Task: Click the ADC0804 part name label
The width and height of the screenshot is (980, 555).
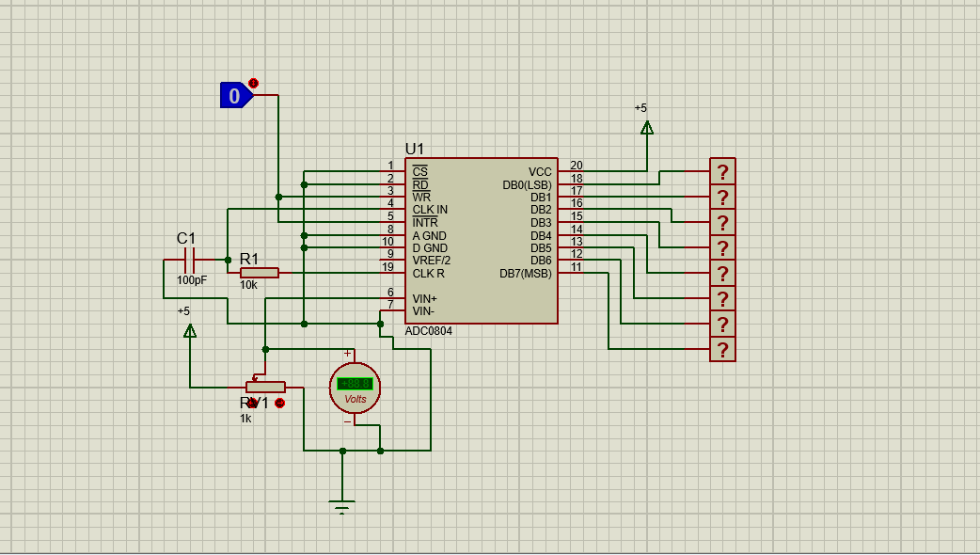Action: 428,330
